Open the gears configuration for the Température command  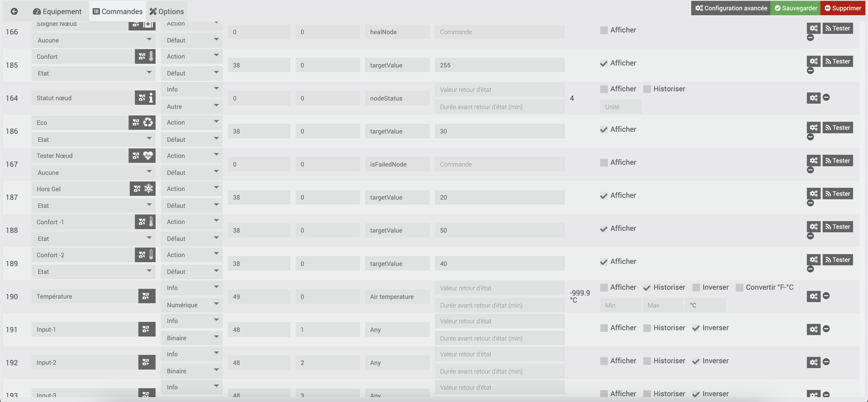point(813,296)
